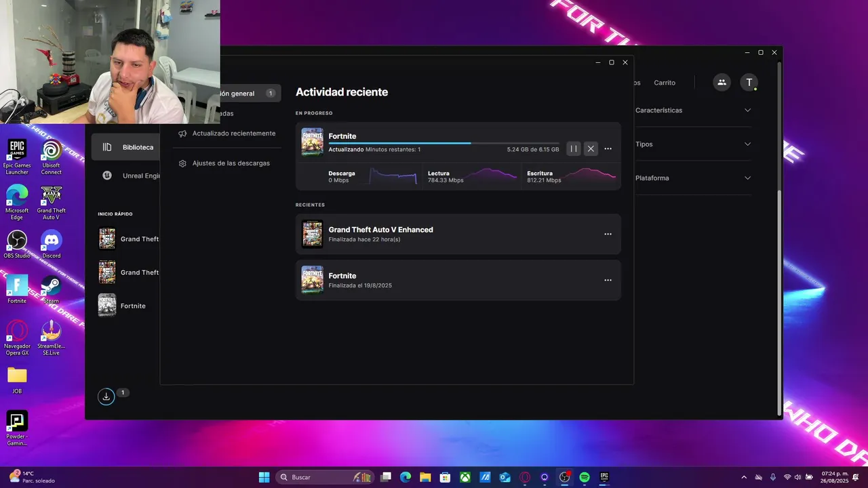Click the '5.24 GB de 6.15 GB' text
Screen dimensions: 868x488
(533, 149)
